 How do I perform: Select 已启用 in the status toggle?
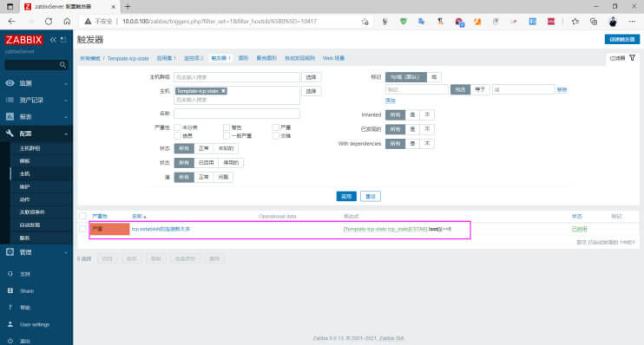[207, 163]
